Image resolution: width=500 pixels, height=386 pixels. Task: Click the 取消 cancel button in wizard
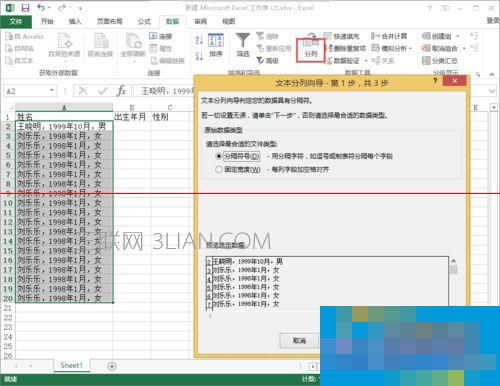[x=299, y=341]
